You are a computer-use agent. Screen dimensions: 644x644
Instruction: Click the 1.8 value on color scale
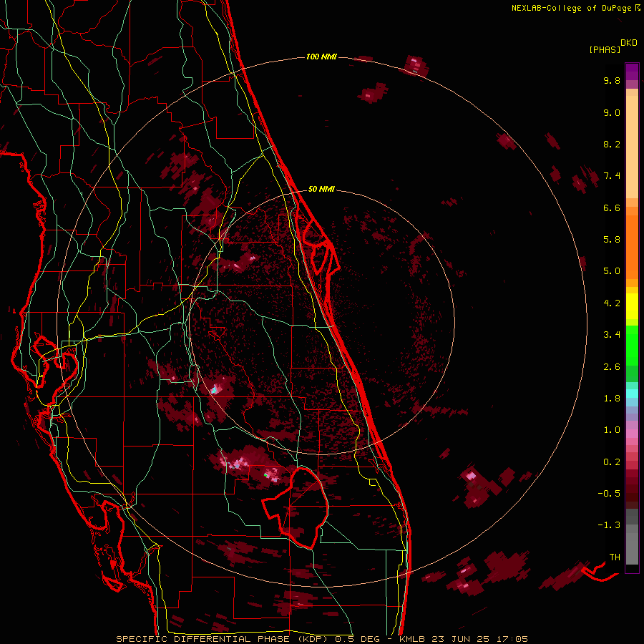(x=612, y=399)
